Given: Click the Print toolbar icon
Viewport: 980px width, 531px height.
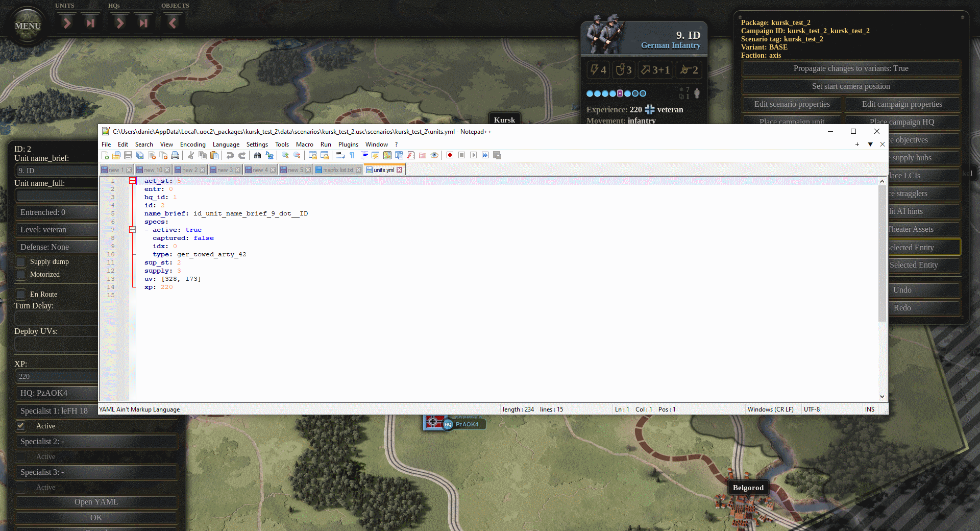Looking at the screenshot, I should point(175,155).
